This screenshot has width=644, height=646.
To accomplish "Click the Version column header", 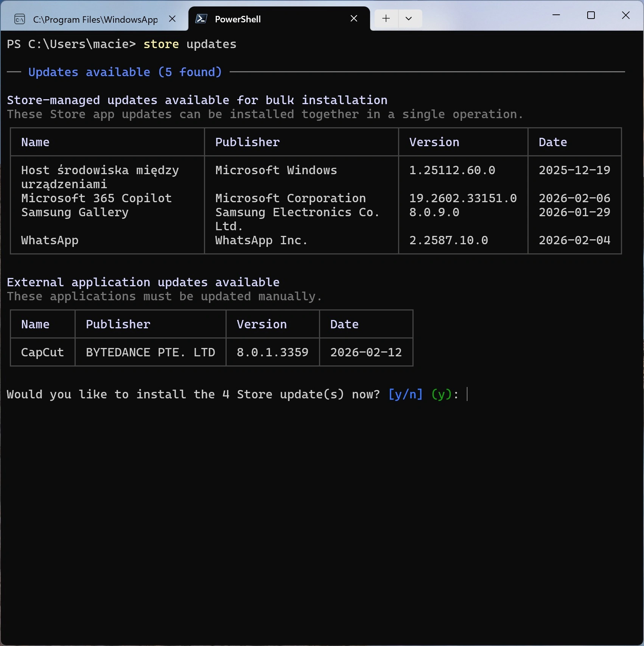I will point(434,142).
